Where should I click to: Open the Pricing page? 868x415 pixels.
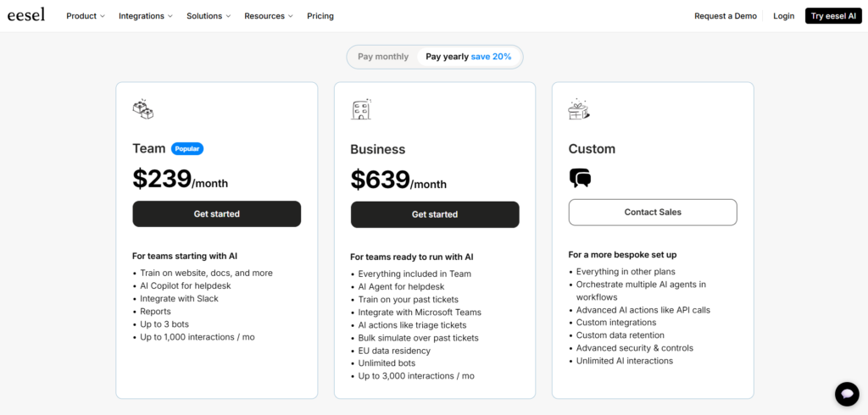(320, 16)
